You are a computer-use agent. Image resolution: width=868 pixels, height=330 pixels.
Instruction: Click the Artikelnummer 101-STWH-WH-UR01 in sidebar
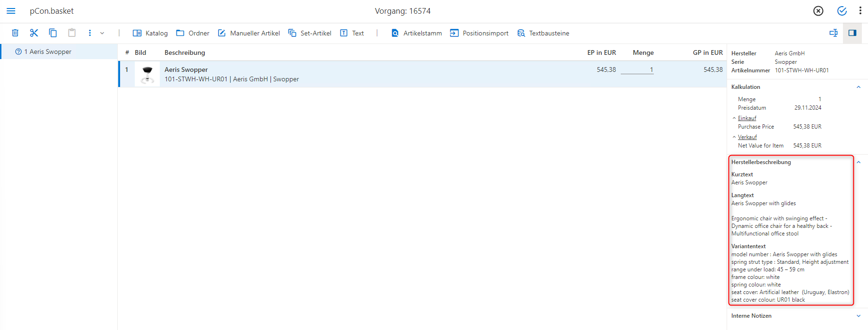click(x=802, y=70)
